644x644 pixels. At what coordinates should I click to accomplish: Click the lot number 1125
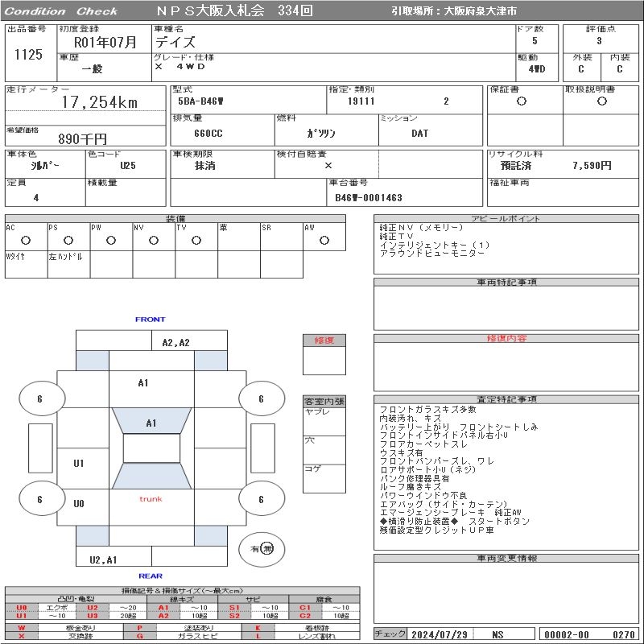tap(28, 54)
